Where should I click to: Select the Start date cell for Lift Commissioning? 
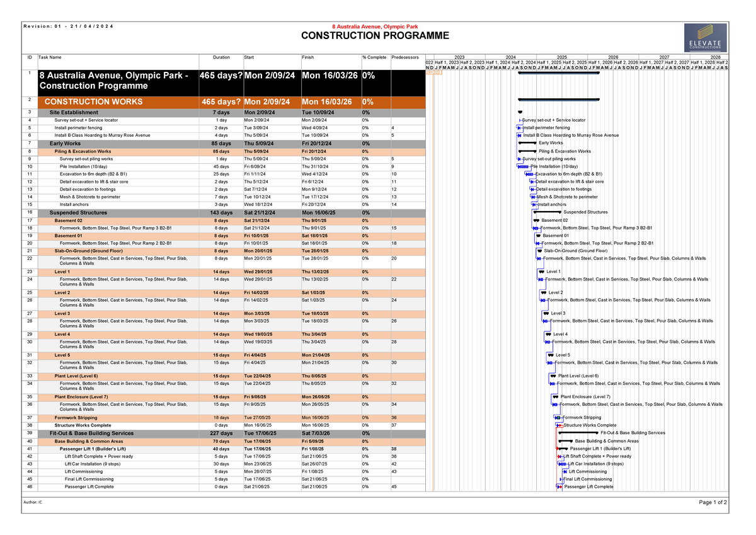[x=258, y=471]
